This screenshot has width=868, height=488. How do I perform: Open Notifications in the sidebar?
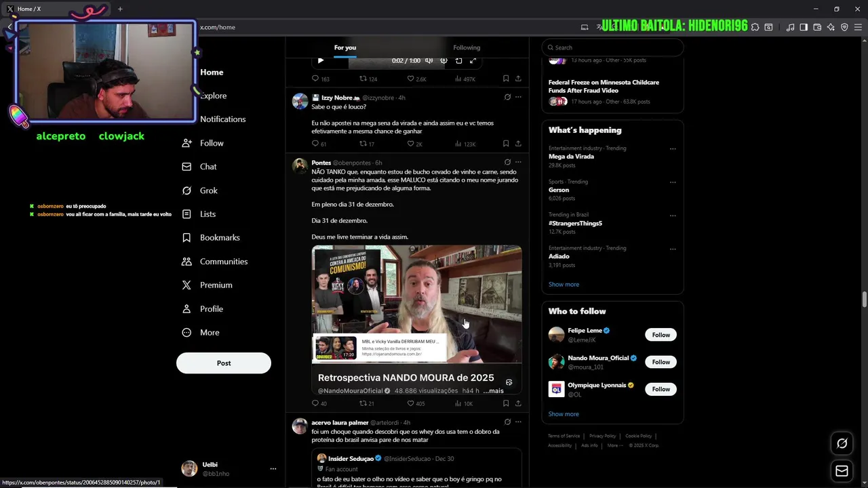(222, 119)
